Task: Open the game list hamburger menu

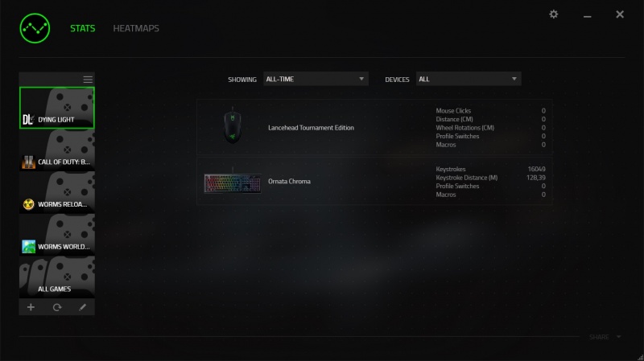Action: tap(88, 80)
